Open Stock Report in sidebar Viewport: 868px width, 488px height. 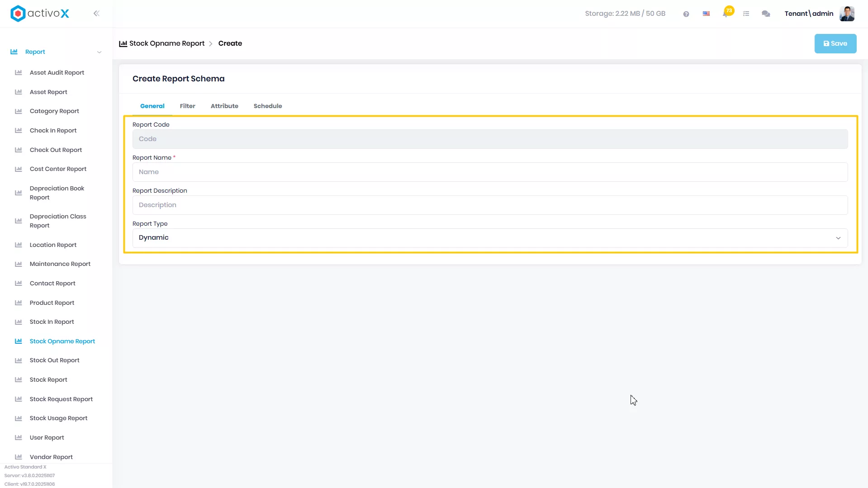click(48, 380)
